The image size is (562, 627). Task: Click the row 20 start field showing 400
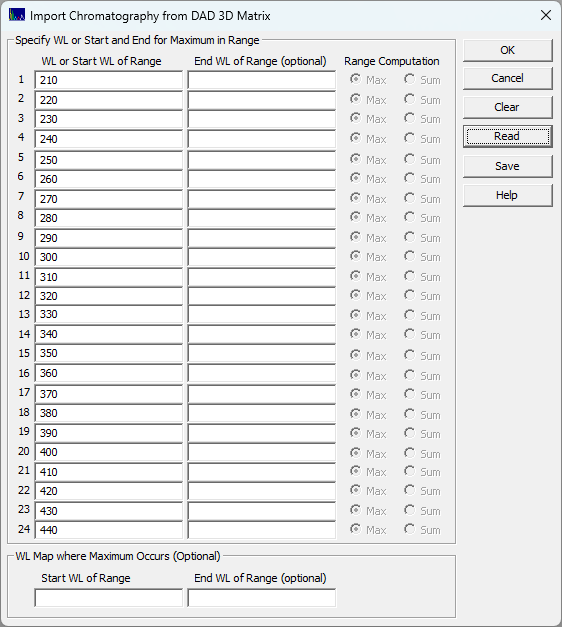click(109, 452)
